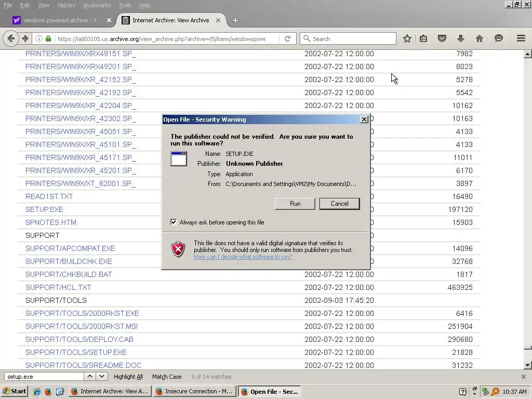Open the Help menu
This screenshot has height=399, width=532.
click(x=144, y=5)
